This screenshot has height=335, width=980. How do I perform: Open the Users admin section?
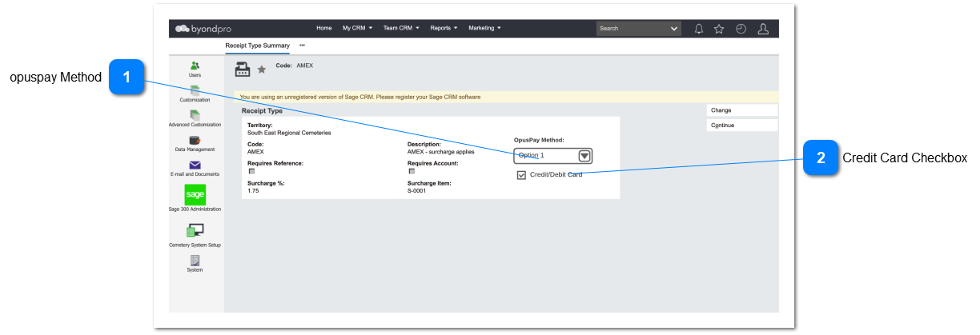pyautogui.click(x=195, y=69)
